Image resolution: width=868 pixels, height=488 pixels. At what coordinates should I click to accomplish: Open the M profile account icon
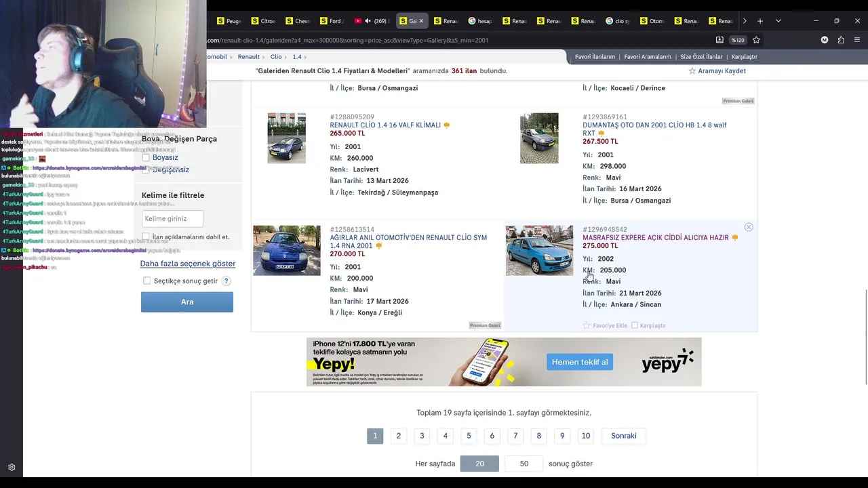(x=825, y=40)
